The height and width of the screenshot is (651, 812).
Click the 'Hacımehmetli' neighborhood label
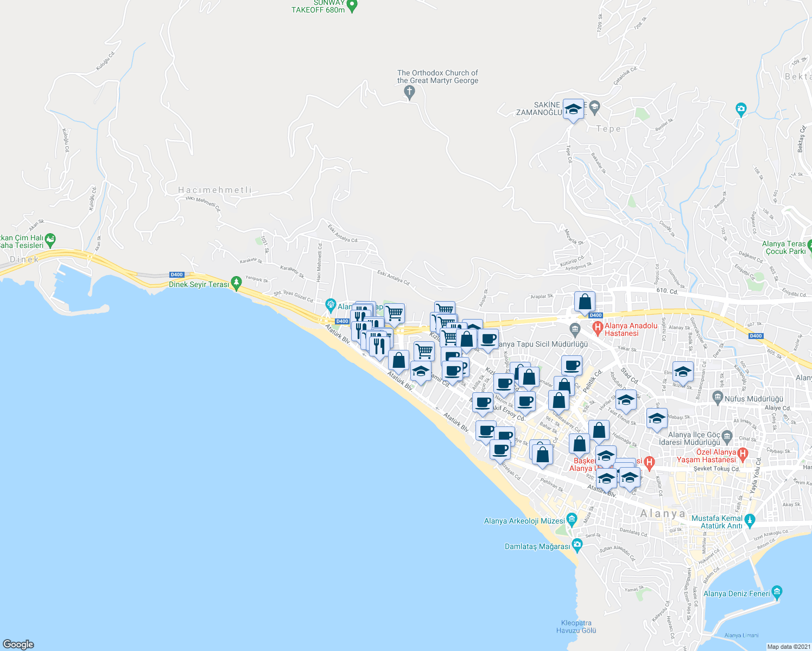pyautogui.click(x=215, y=190)
